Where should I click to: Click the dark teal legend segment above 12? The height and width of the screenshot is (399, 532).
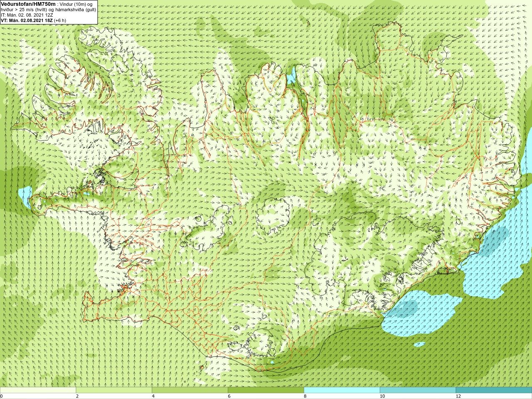[x=494, y=390]
